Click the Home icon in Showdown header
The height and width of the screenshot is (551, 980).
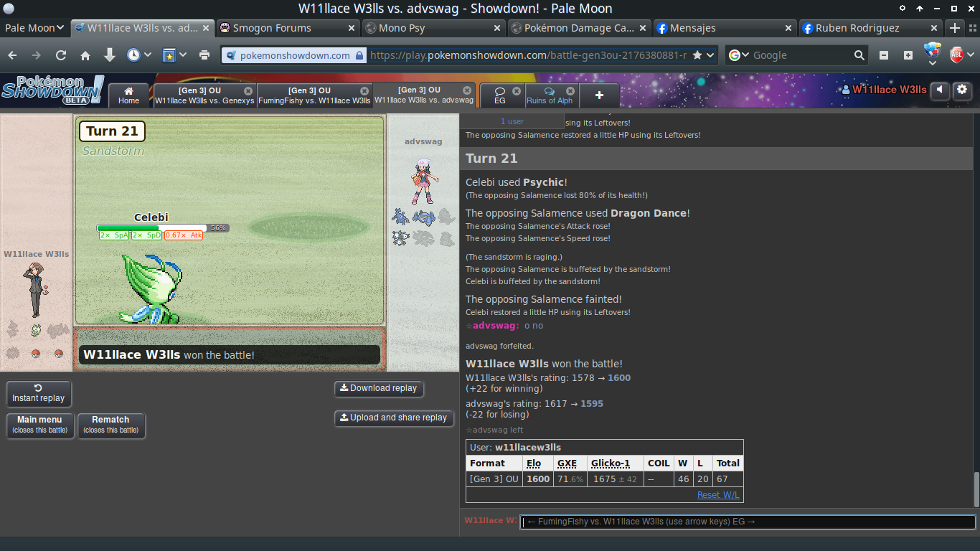pyautogui.click(x=128, y=95)
